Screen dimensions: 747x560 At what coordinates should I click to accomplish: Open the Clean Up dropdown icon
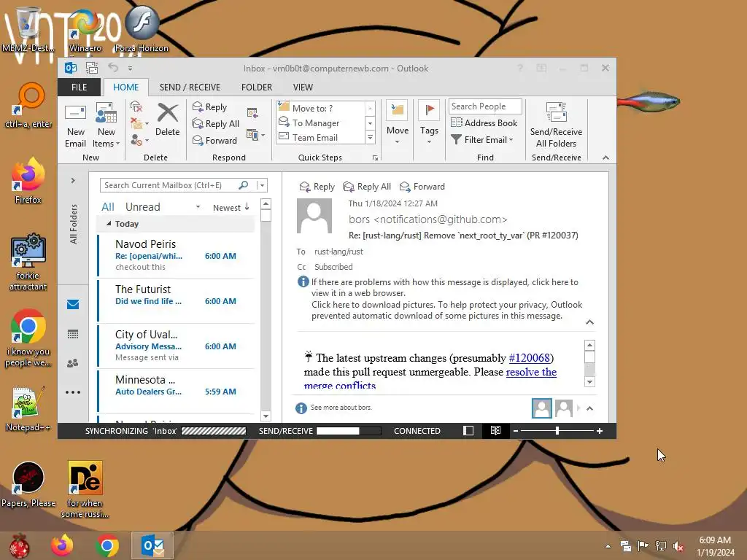click(x=139, y=124)
